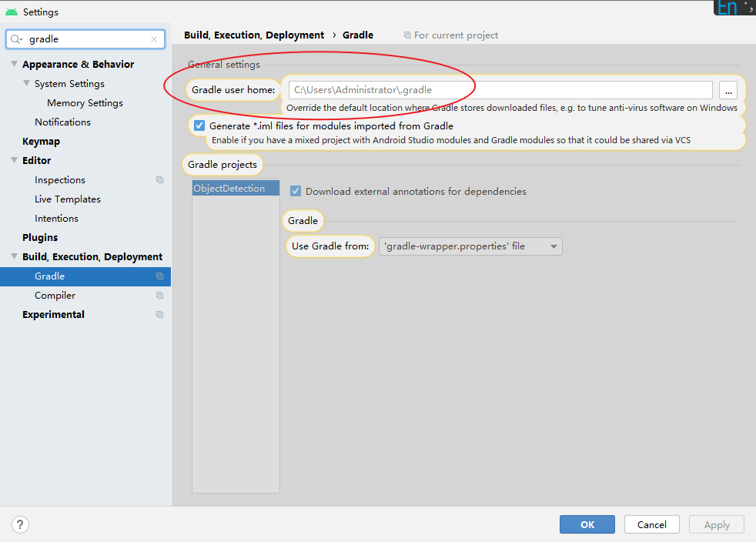Click Build, Execution, Deployment breadcrumb
Viewport: 756px width, 542px height.
click(x=254, y=35)
